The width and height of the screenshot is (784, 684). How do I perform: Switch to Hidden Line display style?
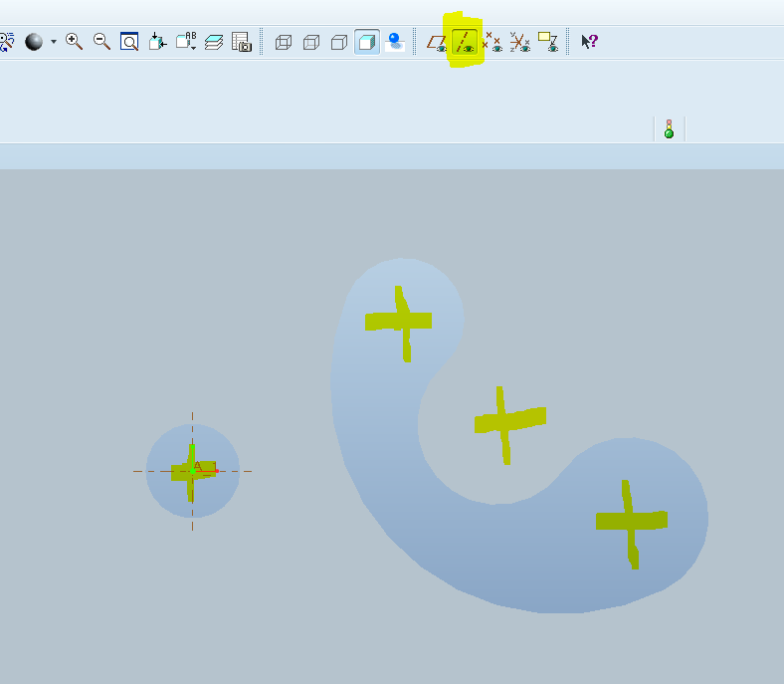coord(311,42)
